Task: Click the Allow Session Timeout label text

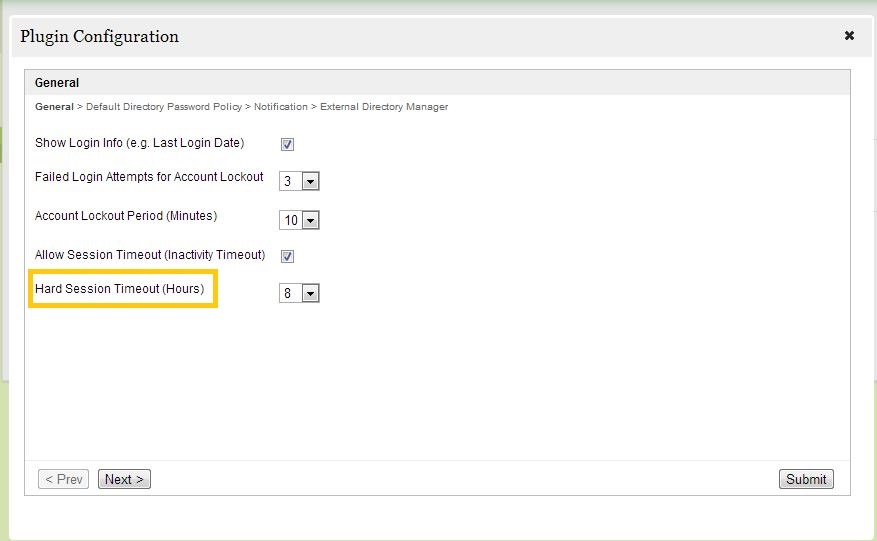Action: click(x=150, y=255)
